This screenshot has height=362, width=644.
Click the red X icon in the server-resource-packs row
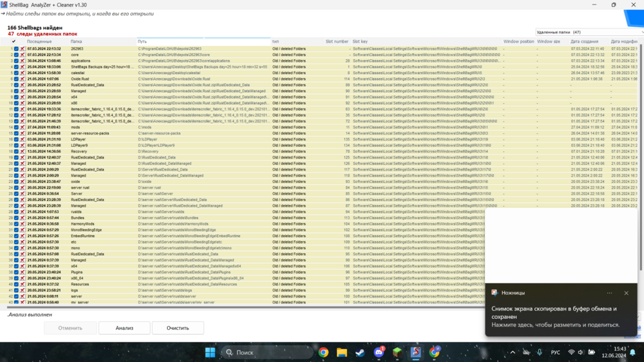tap(23, 133)
